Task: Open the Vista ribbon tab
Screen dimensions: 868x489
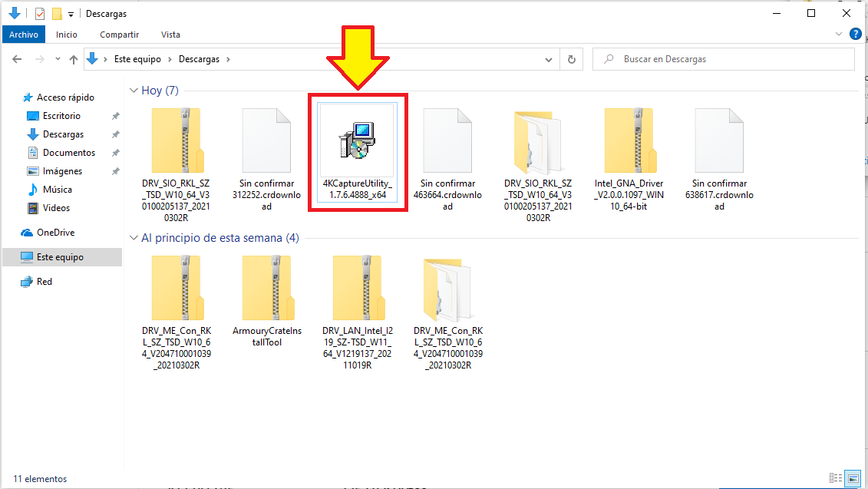Action: [170, 35]
